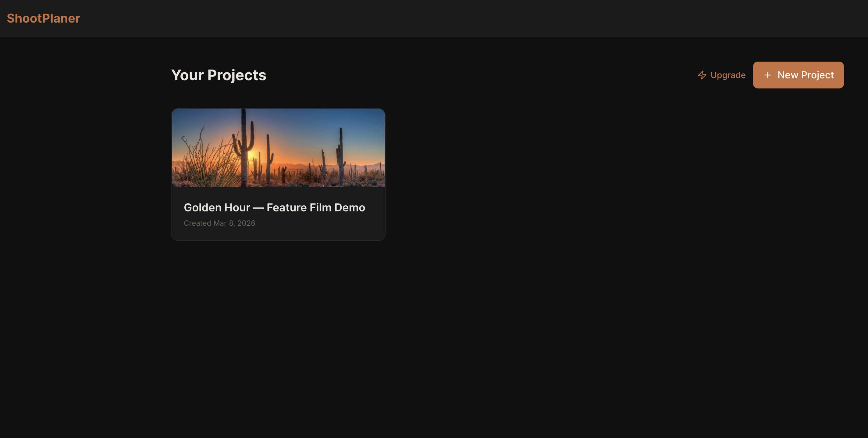Click the project title Golden Hour text

(274, 207)
